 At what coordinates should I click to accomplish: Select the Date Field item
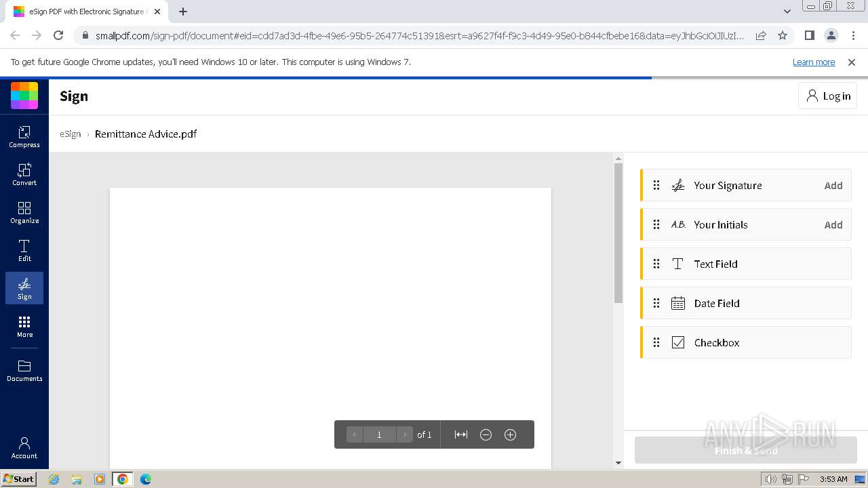[746, 303]
